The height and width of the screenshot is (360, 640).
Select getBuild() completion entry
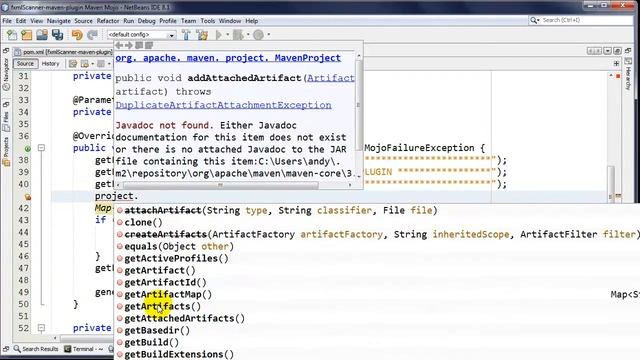(x=147, y=342)
